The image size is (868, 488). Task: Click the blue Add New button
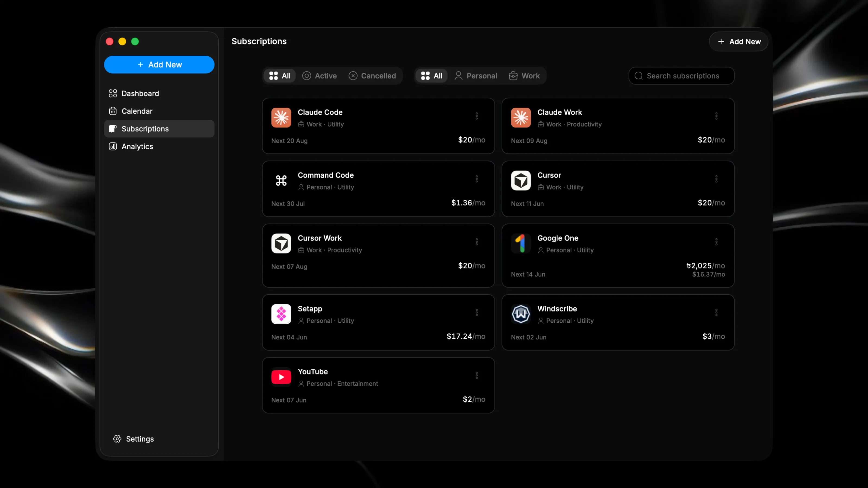point(159,65)
